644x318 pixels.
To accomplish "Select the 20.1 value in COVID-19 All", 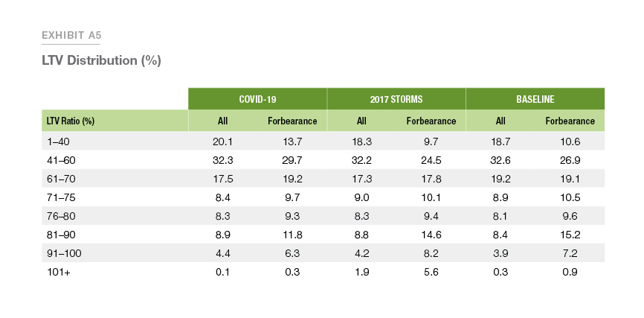I will (222, 141).
